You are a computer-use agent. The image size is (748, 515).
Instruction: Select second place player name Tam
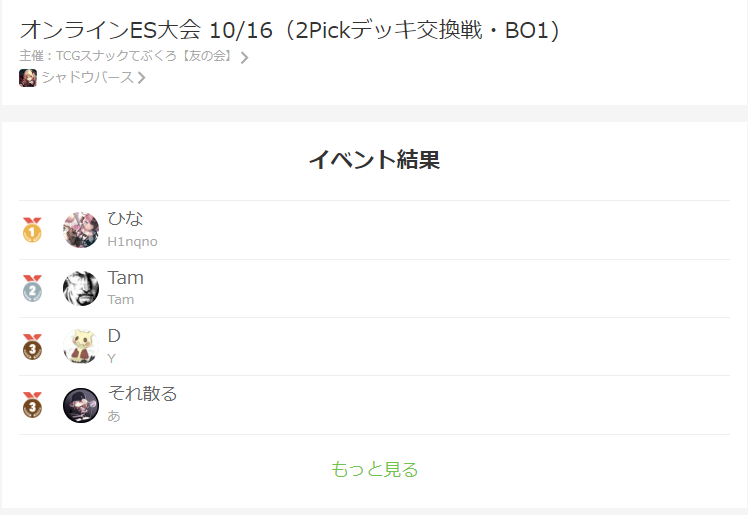(x=125, y=278)
